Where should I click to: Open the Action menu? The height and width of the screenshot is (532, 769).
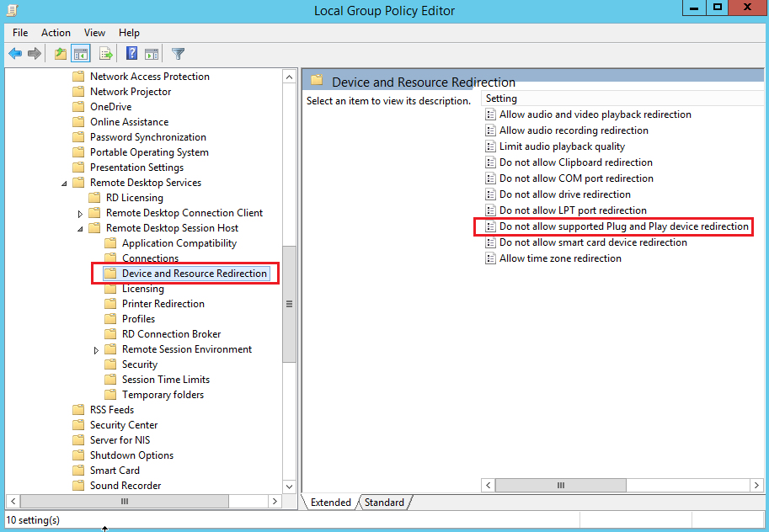tap(56, 33)
